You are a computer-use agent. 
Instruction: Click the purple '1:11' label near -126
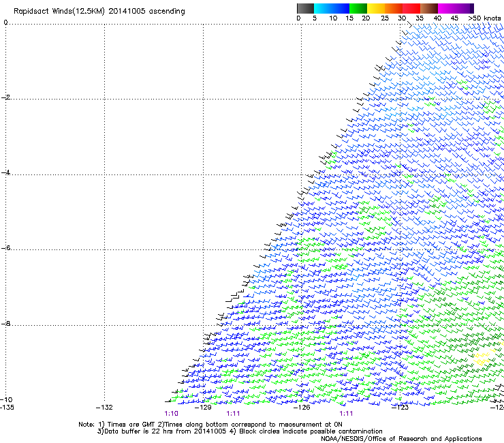point(346,414)
